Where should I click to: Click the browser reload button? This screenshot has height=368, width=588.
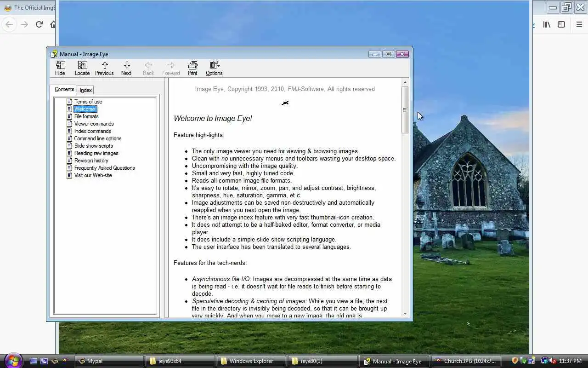(x=39, y=24)
